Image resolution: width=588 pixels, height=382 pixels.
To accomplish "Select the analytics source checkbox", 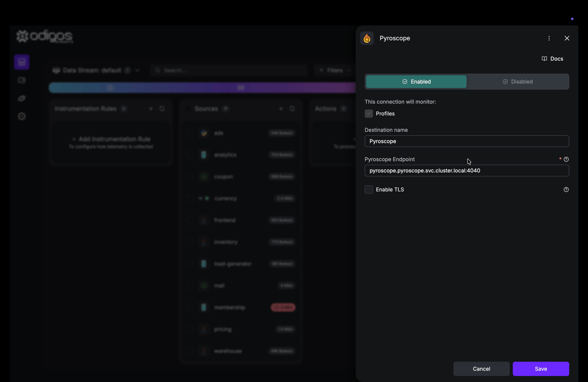I will click(190, 155).
